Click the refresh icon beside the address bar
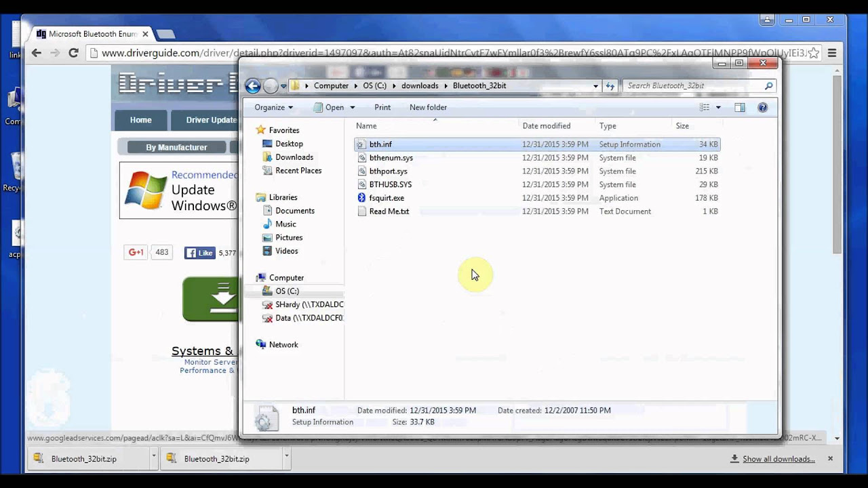 610,86
